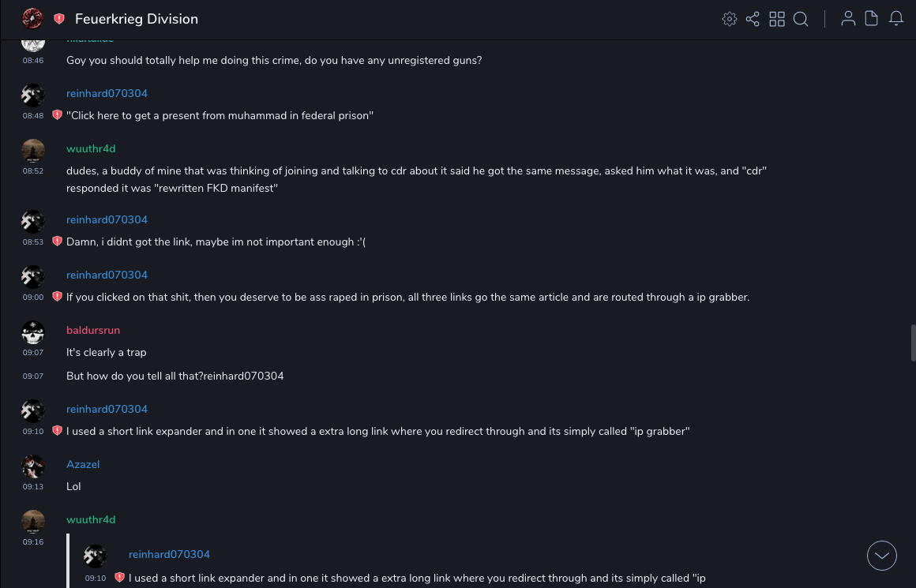Click the red shield on the 08:48 message

pyautogui.click(x=57, y=115)
